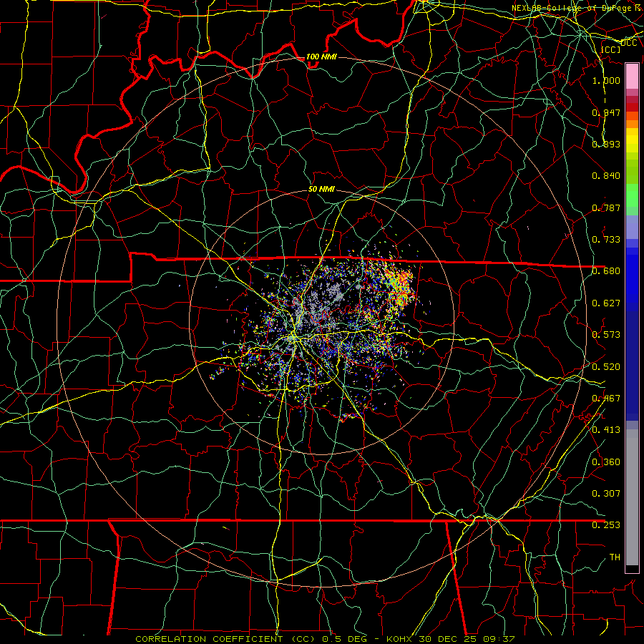Click the "50 NMI" range ring label
644x644 pixels.
[321, 190]
